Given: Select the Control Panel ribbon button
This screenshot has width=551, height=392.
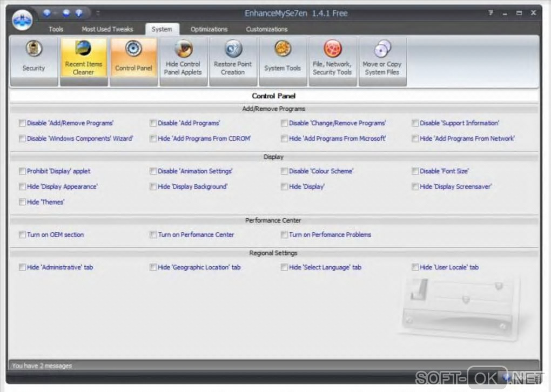Looking at the screenshot, I should pyautogui.click(x=133, y=61).
